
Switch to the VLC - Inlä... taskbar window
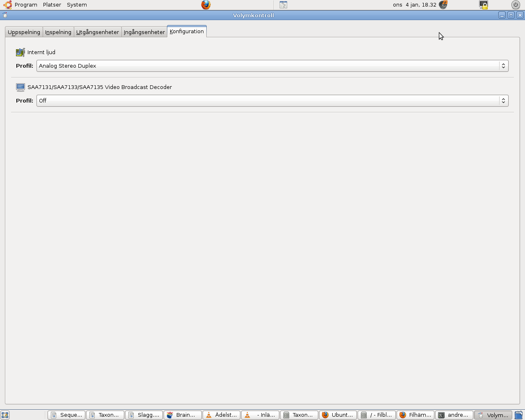coord(260,415)
